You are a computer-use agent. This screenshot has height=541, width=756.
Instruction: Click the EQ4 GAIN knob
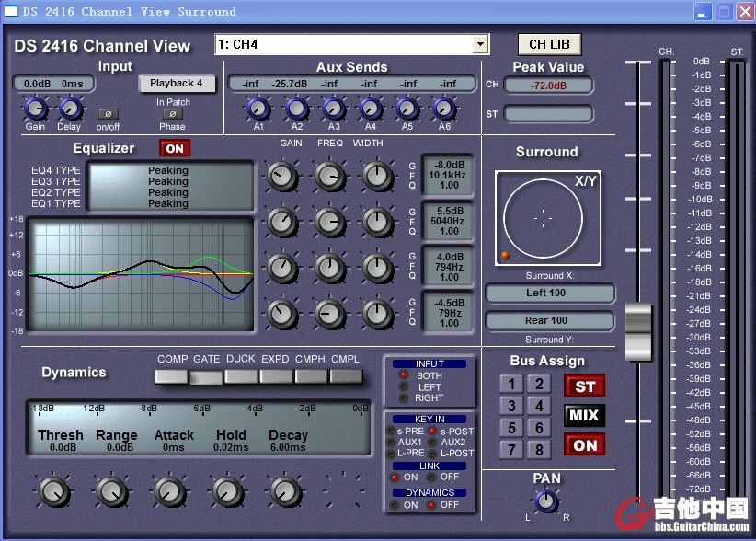(x=282, y=176)
